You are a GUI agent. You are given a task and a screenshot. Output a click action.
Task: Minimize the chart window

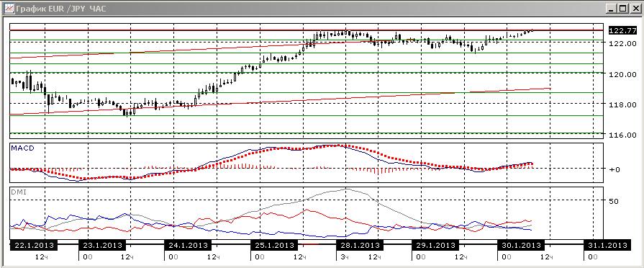click(612, 9)
